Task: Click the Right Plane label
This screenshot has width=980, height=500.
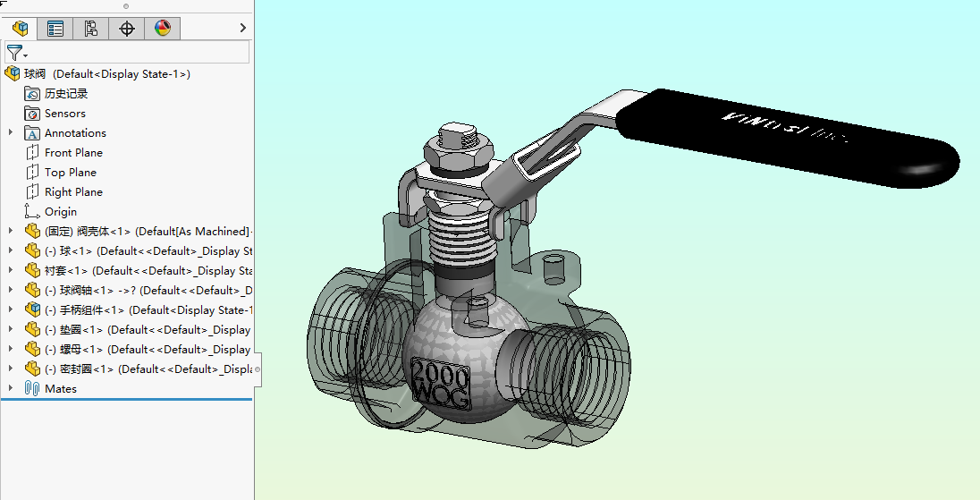Action: [x=73, y=192]
